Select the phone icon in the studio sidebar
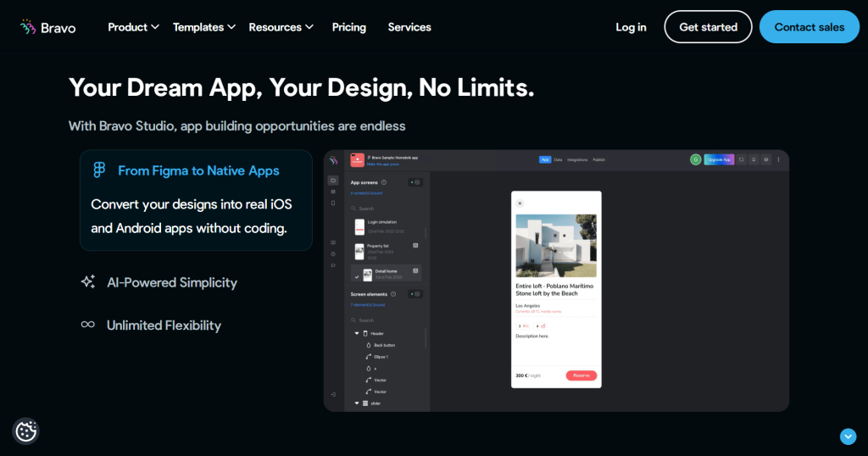The image size is (868, 456). [332, 203]
